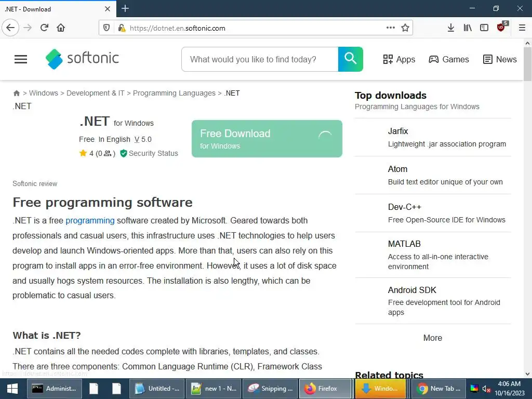Viewport: 532px width, 399px height.
Task: Switch to Administrator command prompt in taskbar
Action: pyautogui.click(x=54, y=389)
